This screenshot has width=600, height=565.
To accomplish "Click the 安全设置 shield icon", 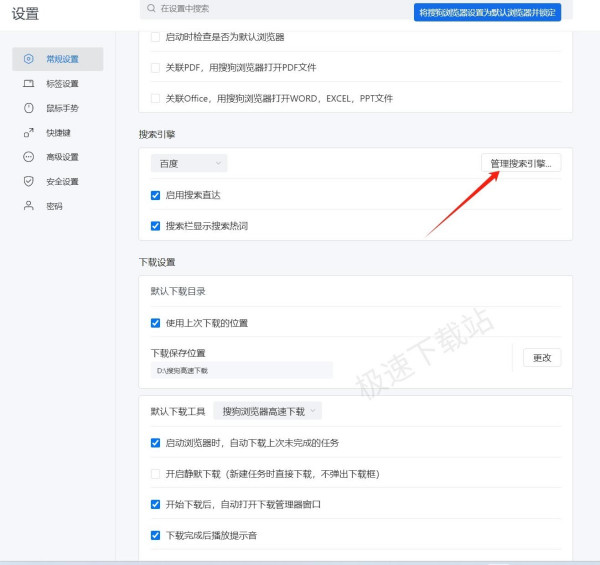I will click(29, 181).
